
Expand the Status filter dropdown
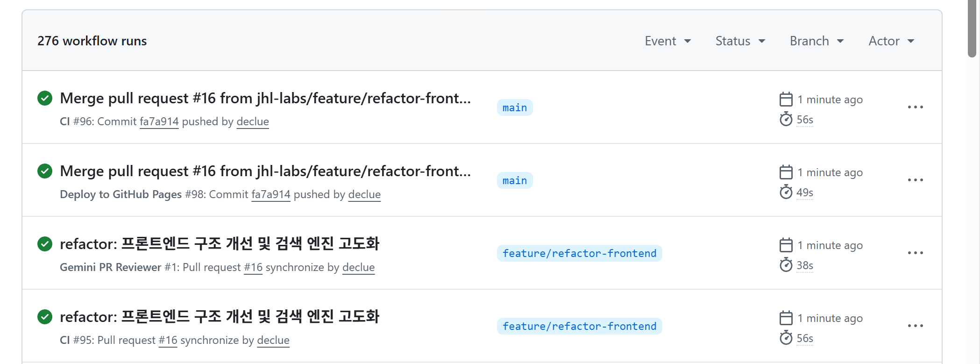click(x=740, y=41)
